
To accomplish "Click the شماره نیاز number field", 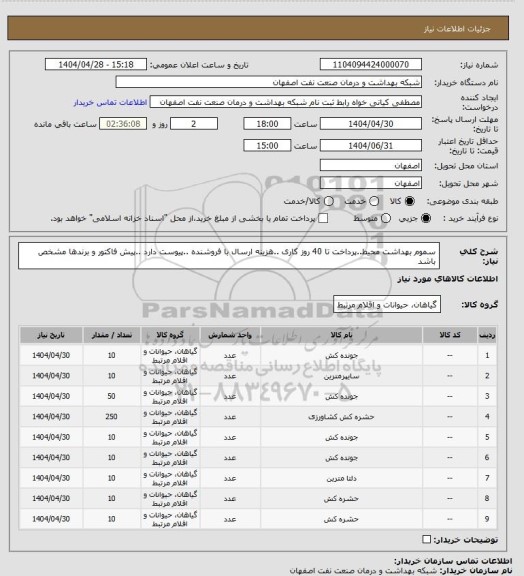I will pos(371,64).
